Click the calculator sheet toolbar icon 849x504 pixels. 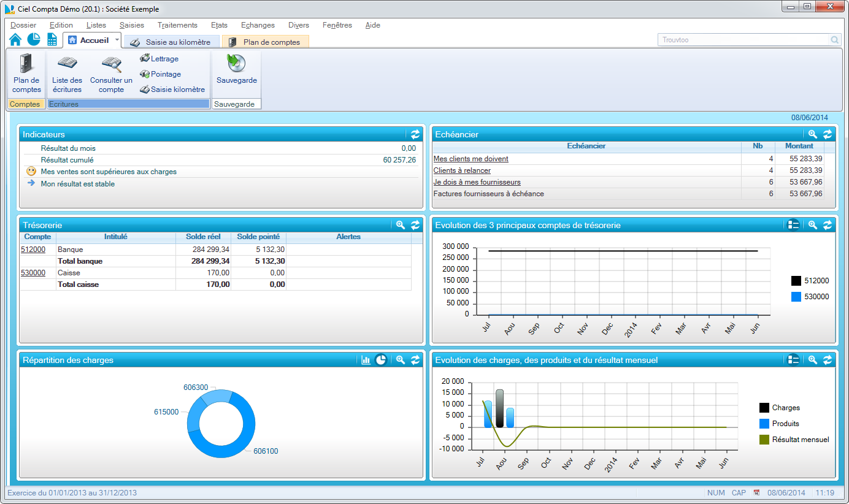click(52, 40)
